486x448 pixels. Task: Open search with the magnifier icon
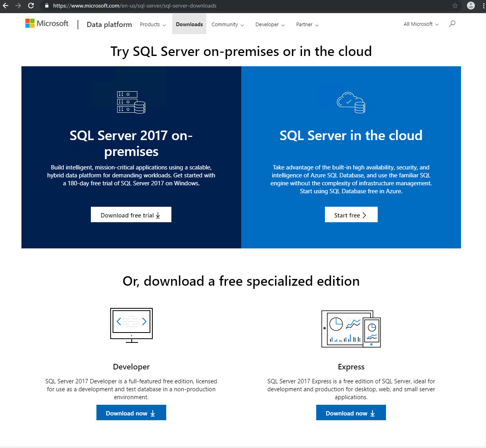(x=452, y=24)
